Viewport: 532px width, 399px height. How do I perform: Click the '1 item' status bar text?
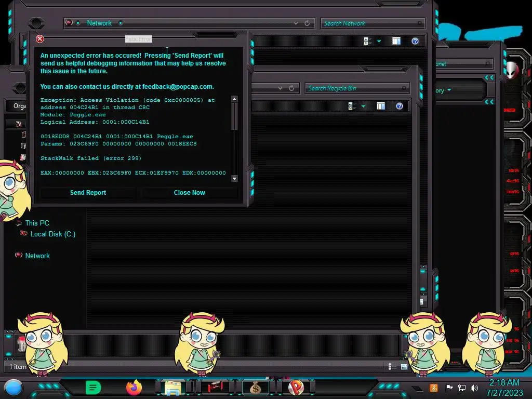pyautogui.click(x=18, y=366)
